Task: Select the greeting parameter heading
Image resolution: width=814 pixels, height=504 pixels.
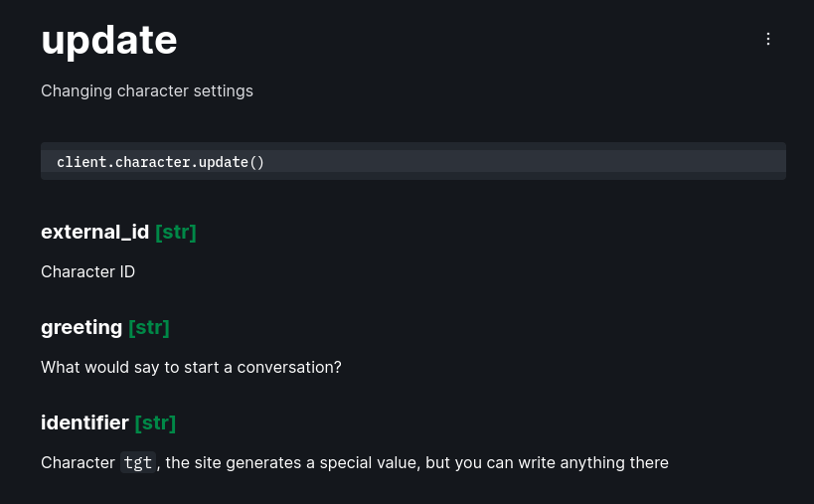Action: coord(81,327)
